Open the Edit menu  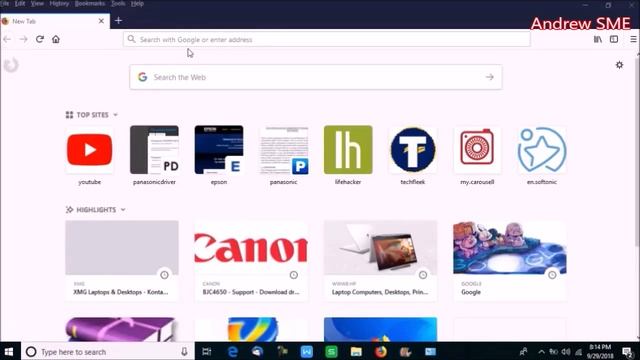20,4
